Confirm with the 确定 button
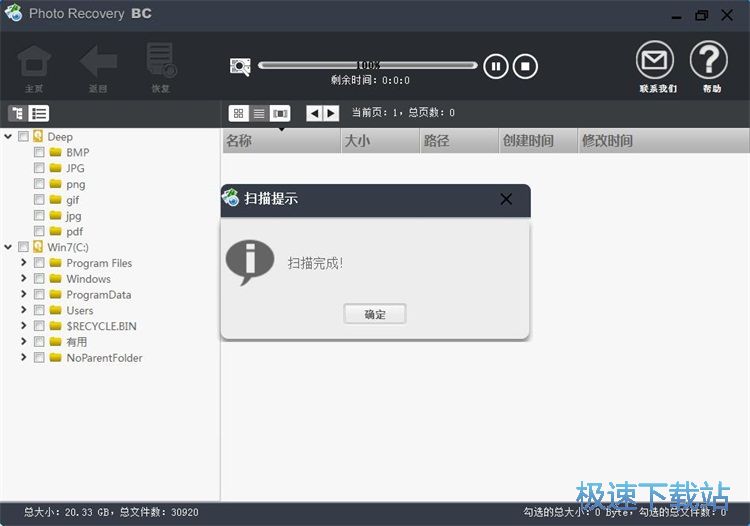Screen dimensions: 750x526 (375, 314)
